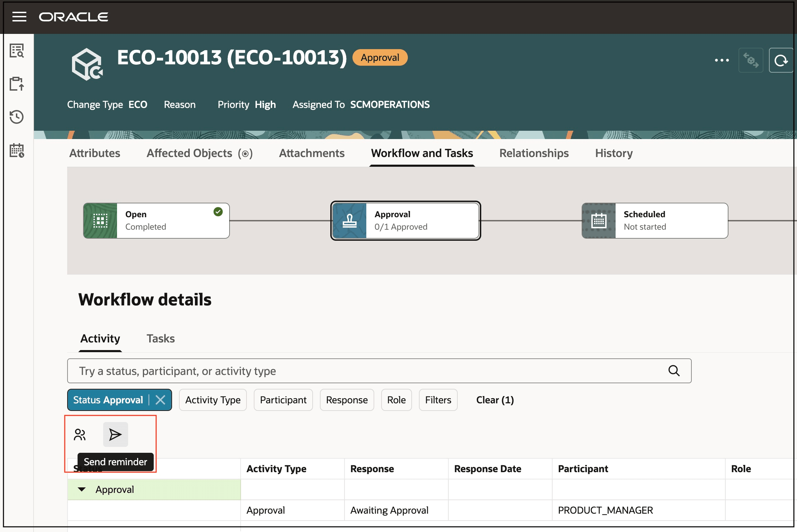Select the Scheduled Not started stage card
Image resolution: width=797 pixels, height=532 pixels.
655,221
